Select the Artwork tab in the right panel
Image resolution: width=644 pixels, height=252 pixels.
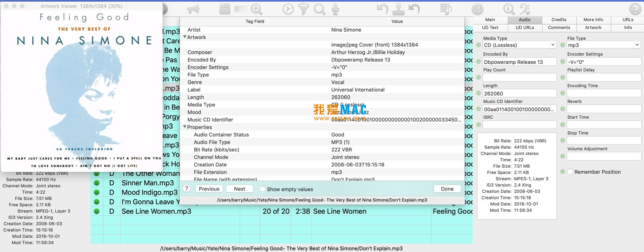(593, 28)
